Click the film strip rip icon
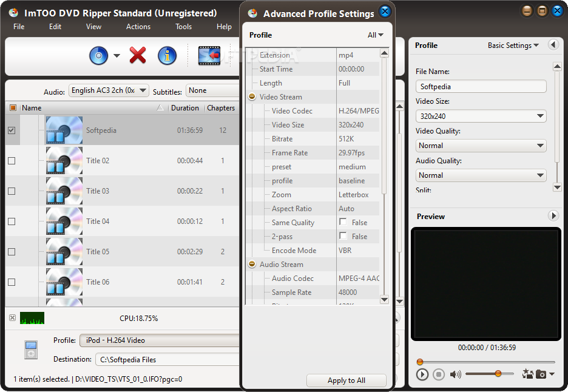 (209, 56)
